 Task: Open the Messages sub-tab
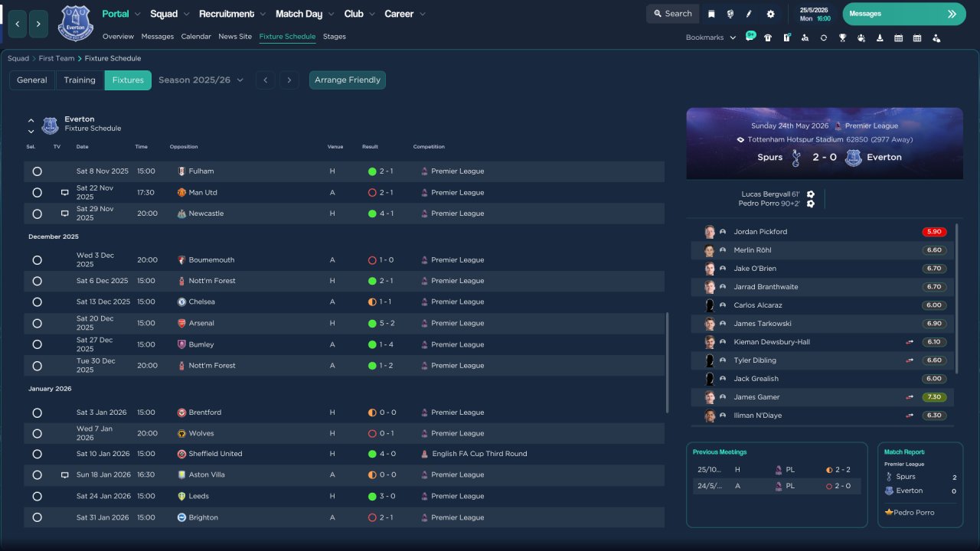tap(158, 37)
